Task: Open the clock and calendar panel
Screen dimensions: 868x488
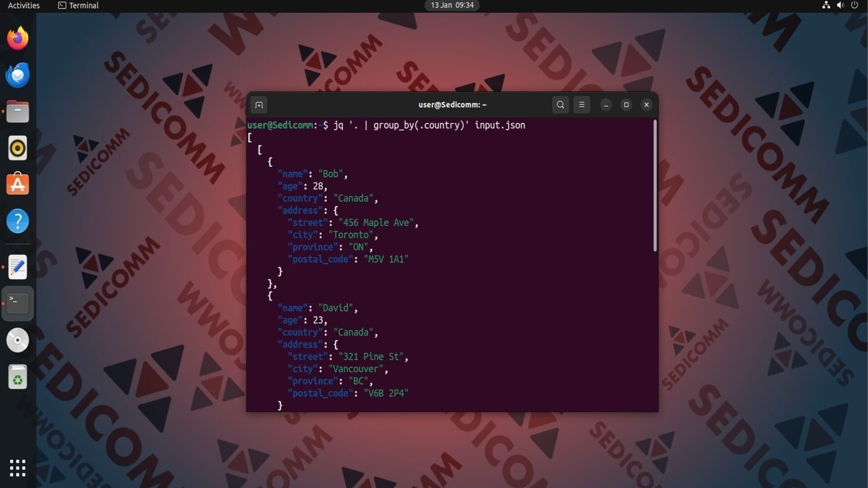Action: 452,5
